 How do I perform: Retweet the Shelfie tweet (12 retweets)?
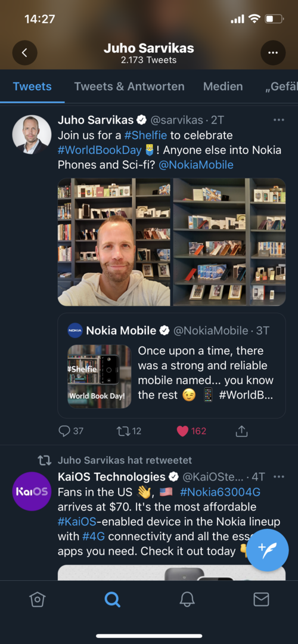129,431
